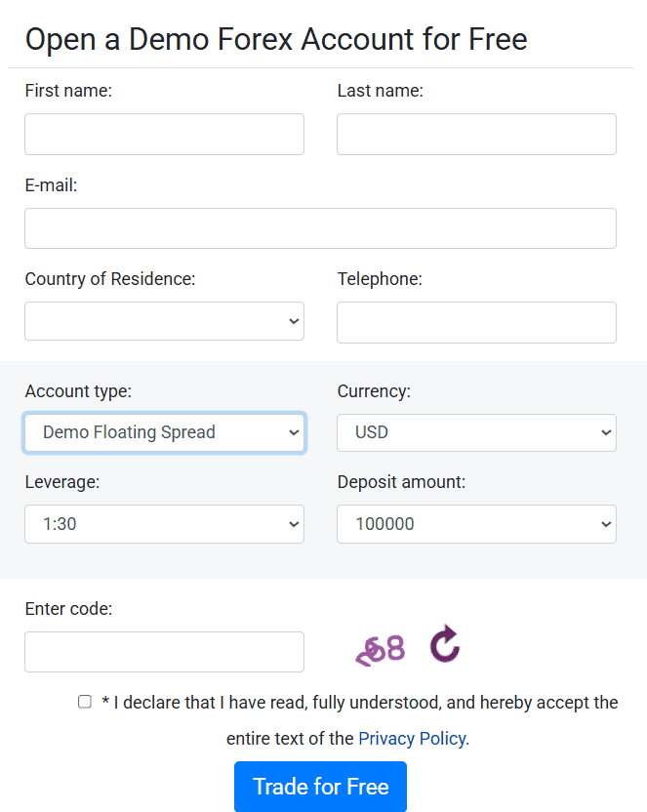Click the Trade for Free button
The height and width of the screenshot is (812, 647).
320,787
